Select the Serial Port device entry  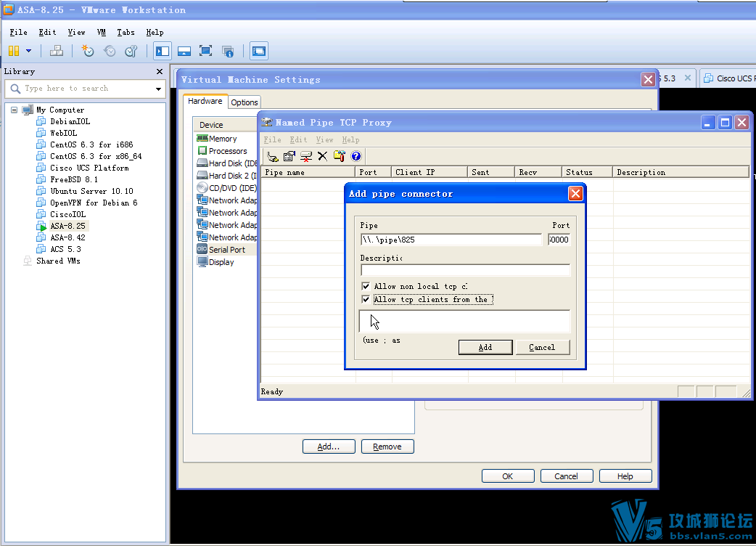click(x=221, y=250)
